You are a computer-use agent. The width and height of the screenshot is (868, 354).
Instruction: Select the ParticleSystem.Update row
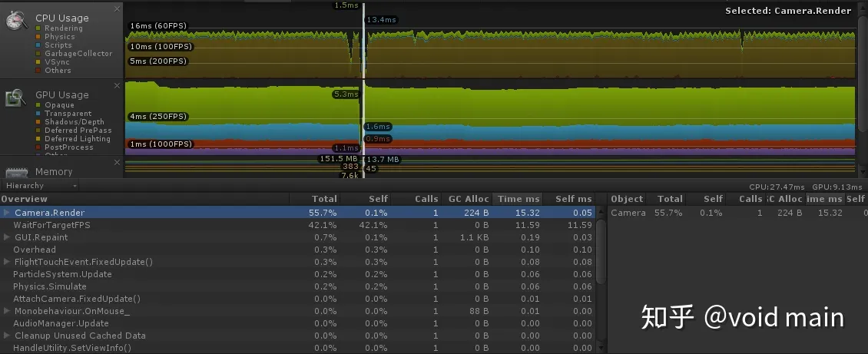tap(298, 274)
